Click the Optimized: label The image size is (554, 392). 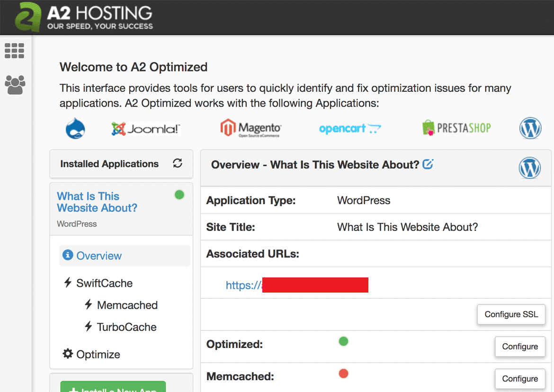[234, 344]
